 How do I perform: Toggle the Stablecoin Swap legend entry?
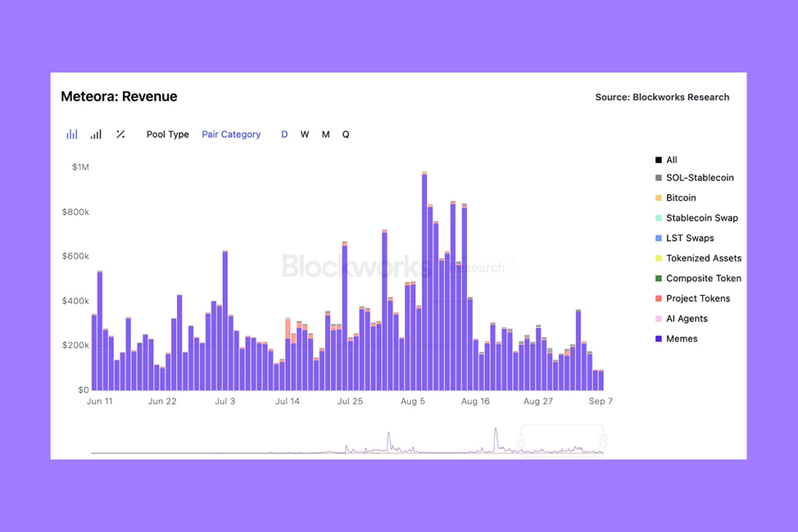697,217
